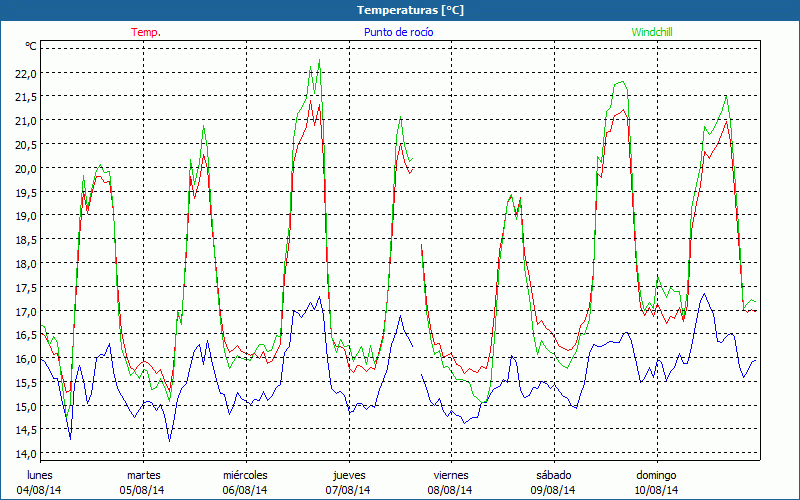This screenshot has height=500, width=800.
Task: Select the red Temp. legend label
Action: [146, 32]
